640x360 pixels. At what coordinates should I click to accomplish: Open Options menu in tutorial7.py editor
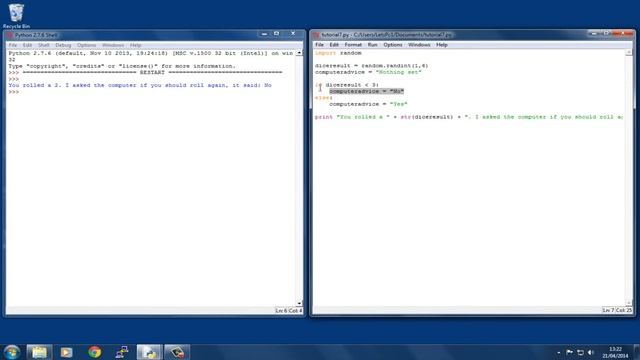click(x=393, y=45)
